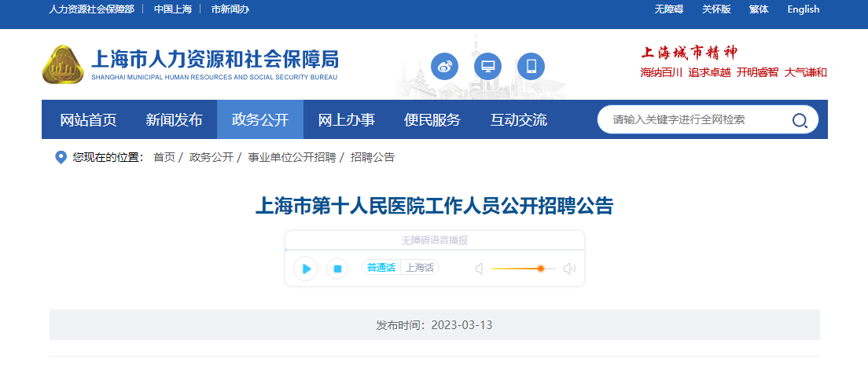
Task: Click the 发布时间 2023-03-13 text
Action: click(434, 325)
